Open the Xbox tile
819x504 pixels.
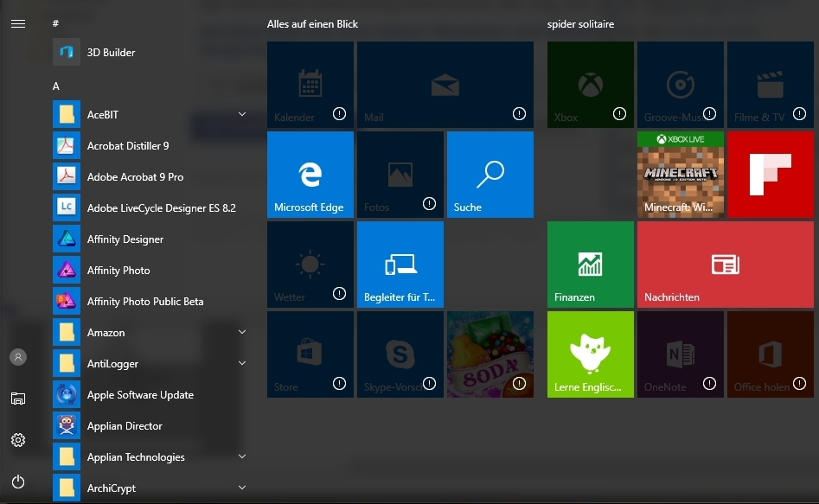click(x=590, y=85)
